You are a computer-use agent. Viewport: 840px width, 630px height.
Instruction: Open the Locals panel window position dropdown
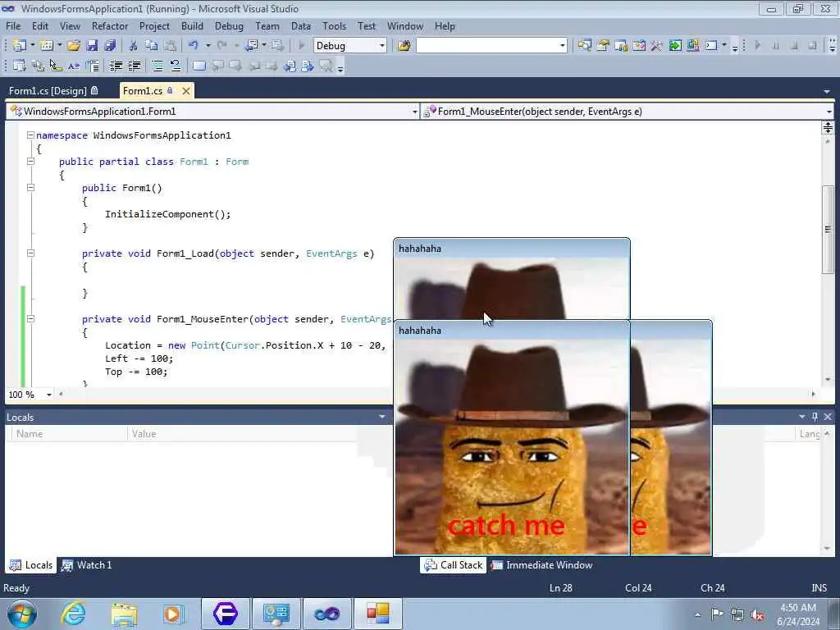click(x=382, y=417)
